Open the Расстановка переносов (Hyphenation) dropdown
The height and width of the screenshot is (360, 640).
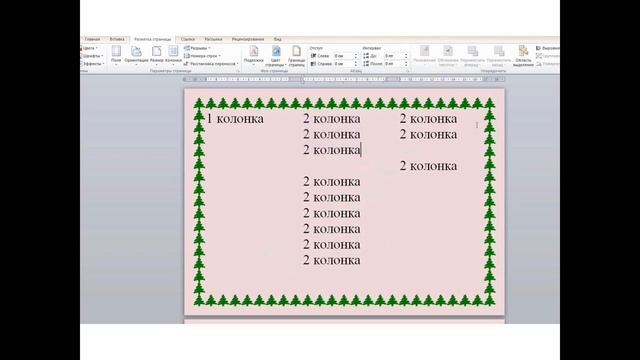pos(211,64)
